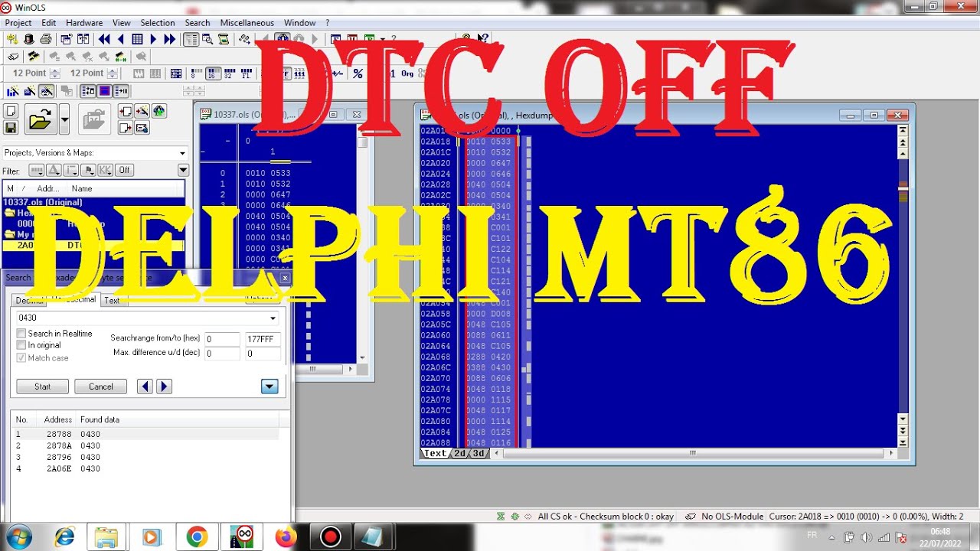Click the previous result left-arrow button
980x551 pixels.
[x=145, y=386]
